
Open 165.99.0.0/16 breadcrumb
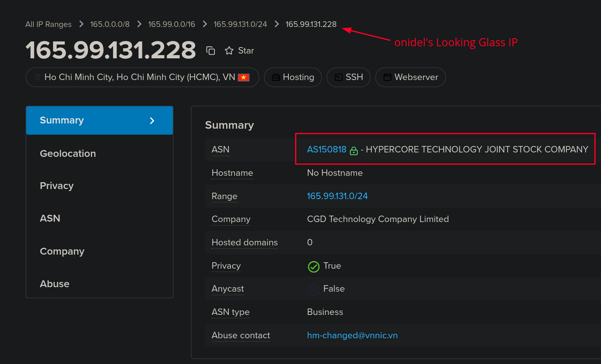point(171,24)
